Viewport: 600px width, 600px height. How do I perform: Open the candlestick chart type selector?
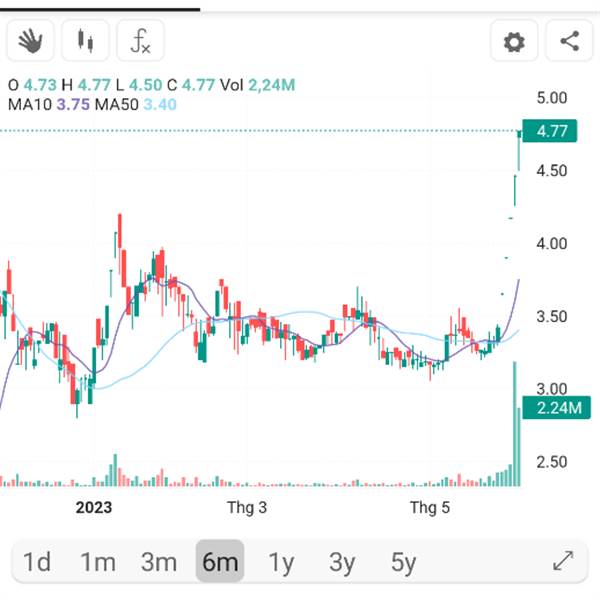click(85, 41)
